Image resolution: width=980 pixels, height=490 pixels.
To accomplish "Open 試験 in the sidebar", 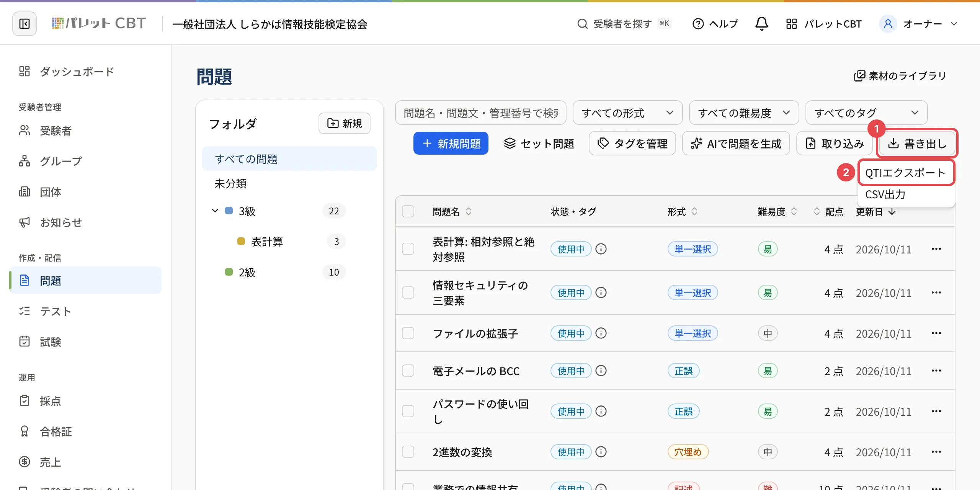I will click(85, 342).
